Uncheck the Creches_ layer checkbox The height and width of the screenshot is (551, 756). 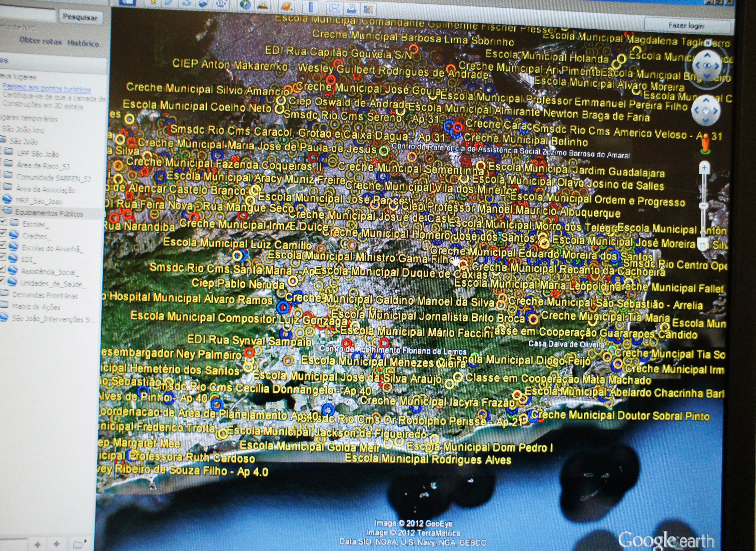[3, 233]
